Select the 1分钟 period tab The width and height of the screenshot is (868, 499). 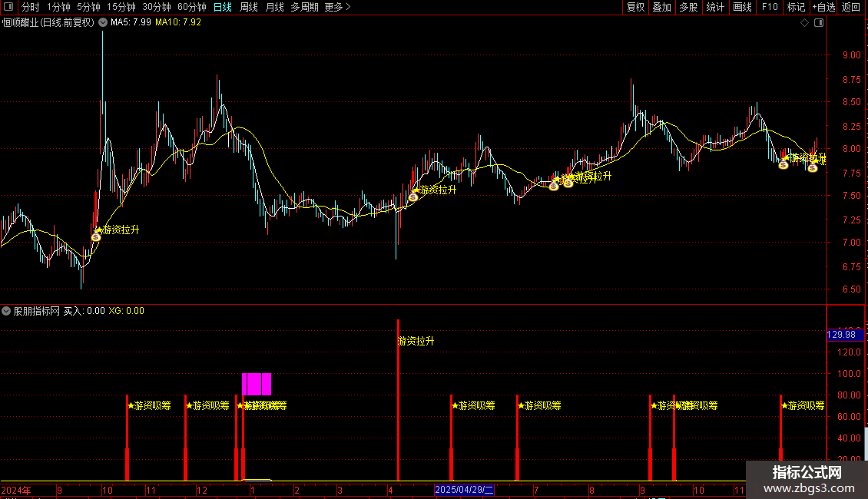coord(58,7)
